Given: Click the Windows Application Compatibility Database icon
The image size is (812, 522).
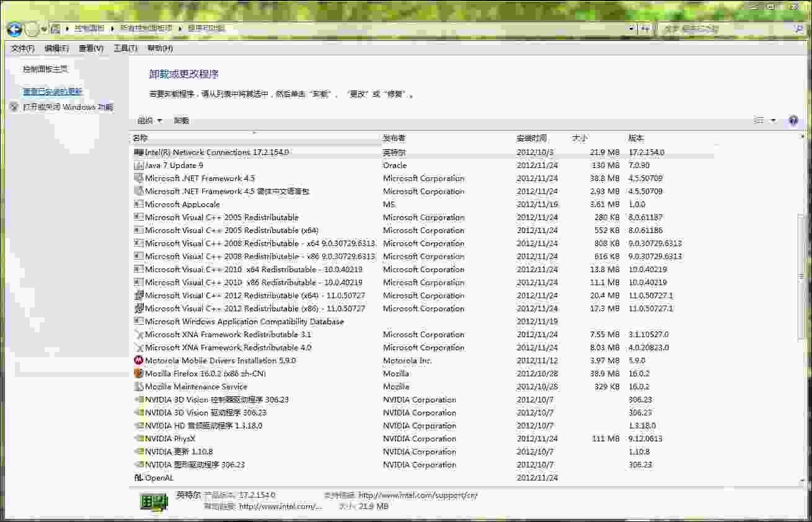Looking at the screenshot, I should click(139, 321).
